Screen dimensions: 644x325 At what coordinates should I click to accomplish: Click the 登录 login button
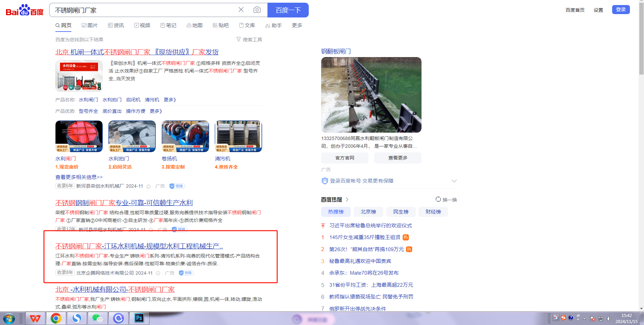621,9
